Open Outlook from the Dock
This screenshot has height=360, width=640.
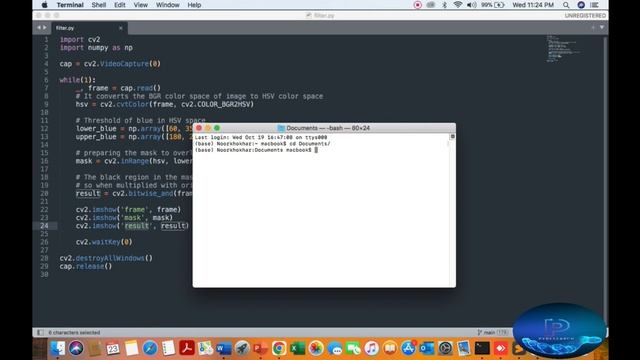(x=427, y=348)
